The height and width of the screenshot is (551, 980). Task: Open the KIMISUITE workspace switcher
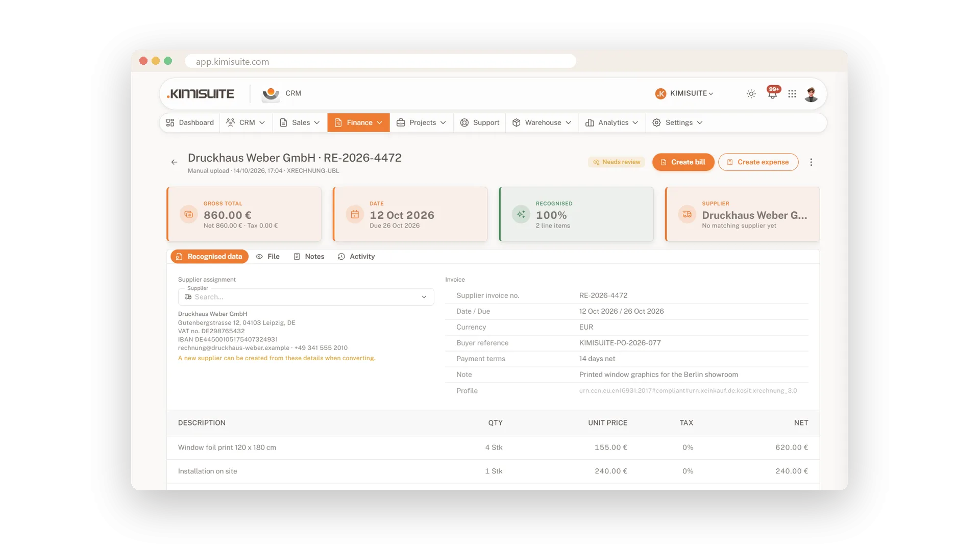coord(684,93)
